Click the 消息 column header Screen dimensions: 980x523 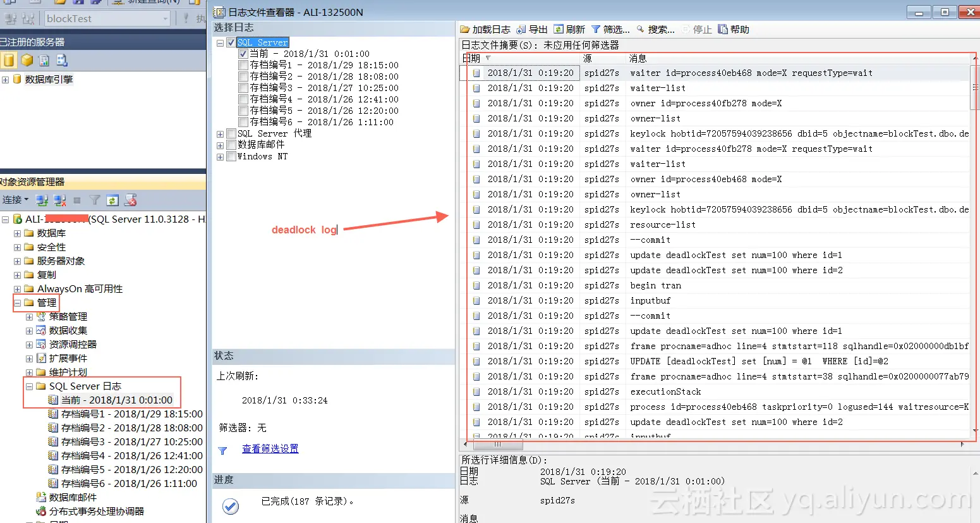[x=797, y=58]
